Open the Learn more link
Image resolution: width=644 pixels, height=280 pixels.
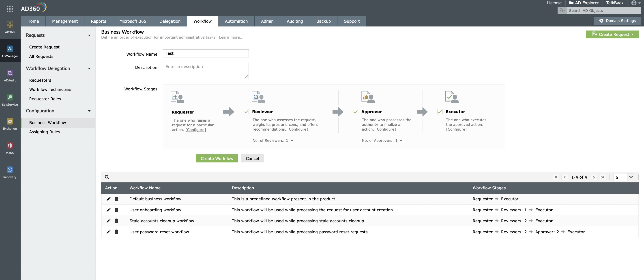click(231, 37)
